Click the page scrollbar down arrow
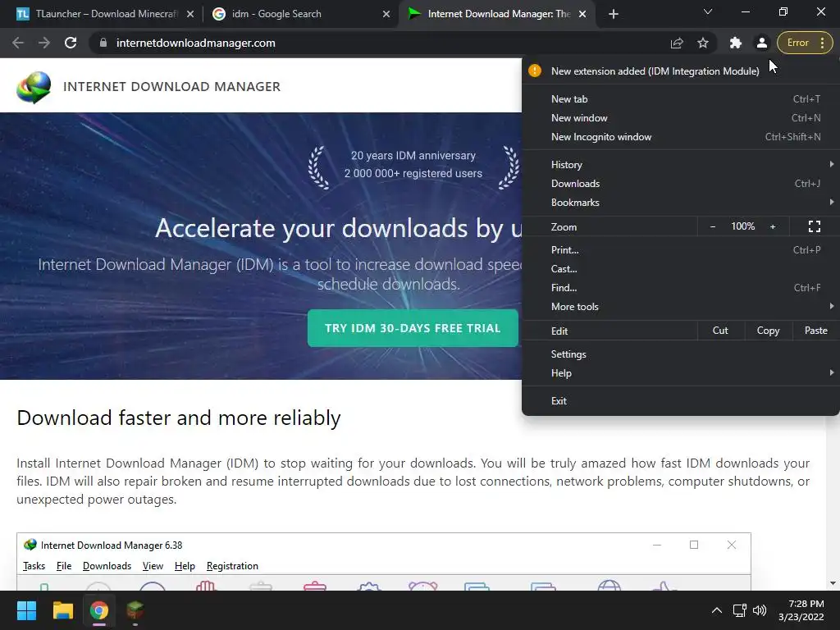Viewport: 840px width, 630px height. (x=833, y=583)
